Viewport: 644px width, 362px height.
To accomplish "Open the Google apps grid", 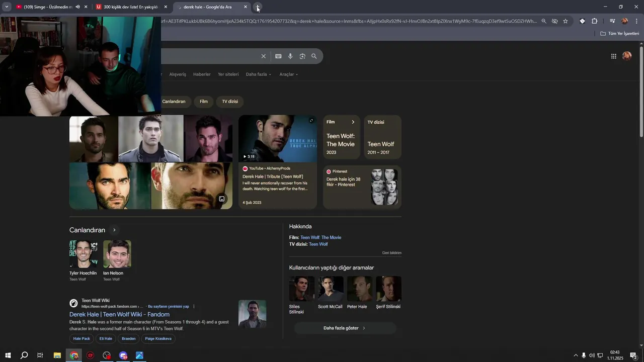I will pos(614,56).
